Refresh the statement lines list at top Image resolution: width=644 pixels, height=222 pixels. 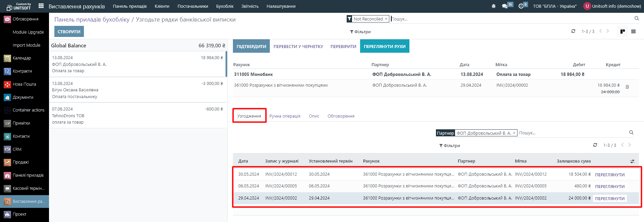point(573,31)
